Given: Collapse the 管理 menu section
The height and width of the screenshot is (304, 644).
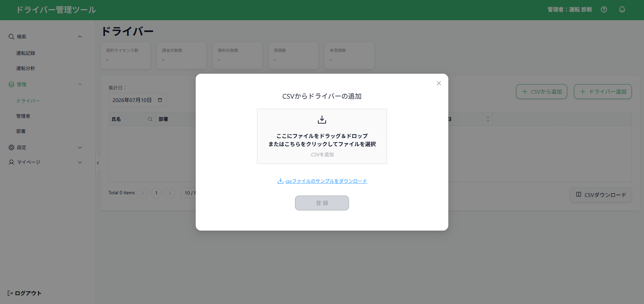Looking at the screenshot, I should [80, 84].
